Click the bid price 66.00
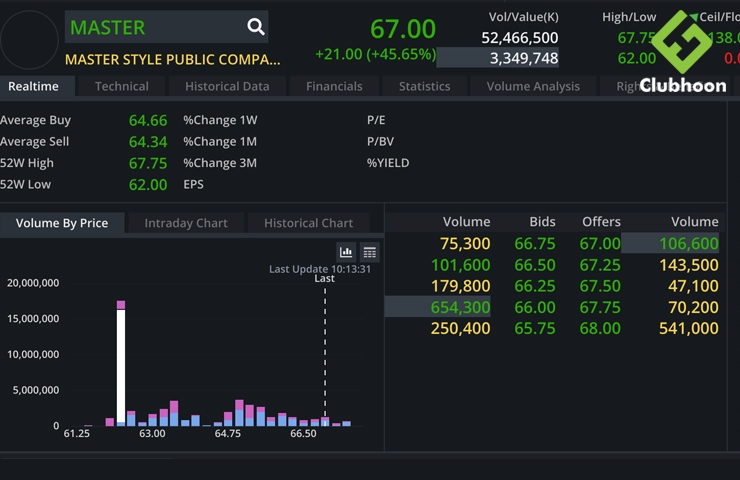740x480 pixels. pyautogui.click(x=535, y=307)
